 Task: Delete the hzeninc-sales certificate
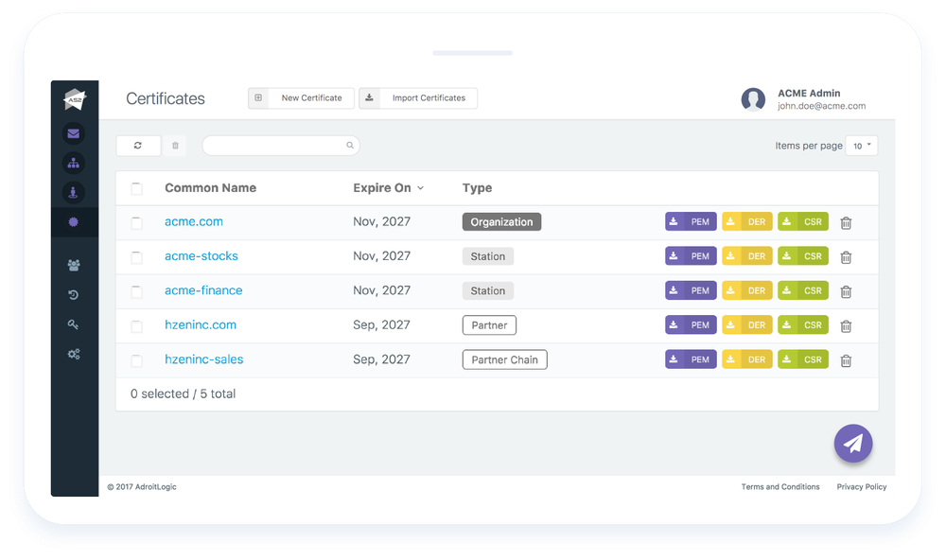pyautogui.click(x=846, y=360)
